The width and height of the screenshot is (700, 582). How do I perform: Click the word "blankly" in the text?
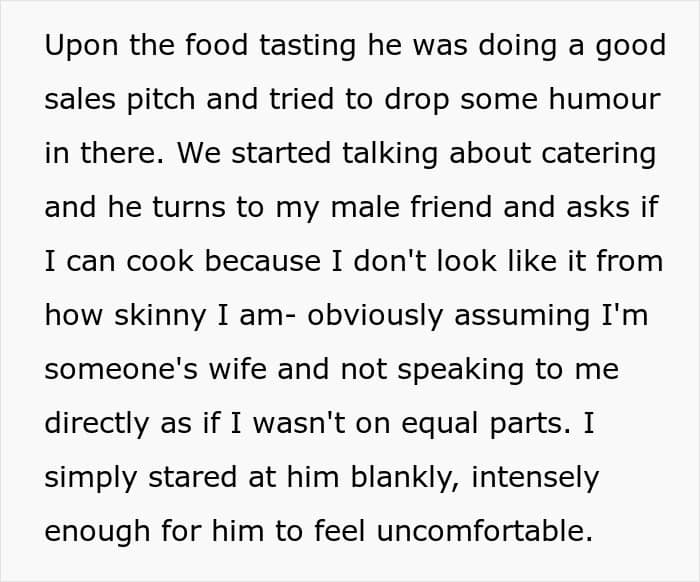(404, 478)
